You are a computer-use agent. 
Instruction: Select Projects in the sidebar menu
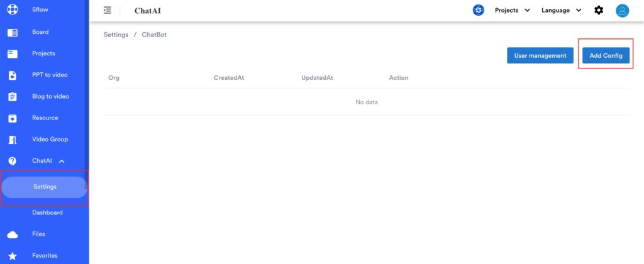[43, 53]
